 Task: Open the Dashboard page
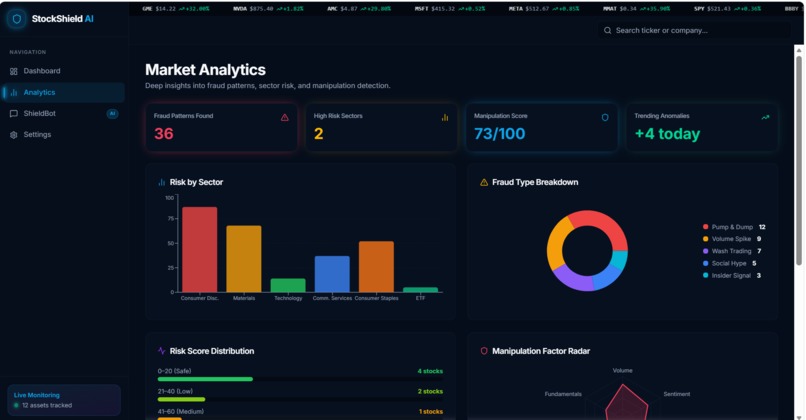click(64, 71)
